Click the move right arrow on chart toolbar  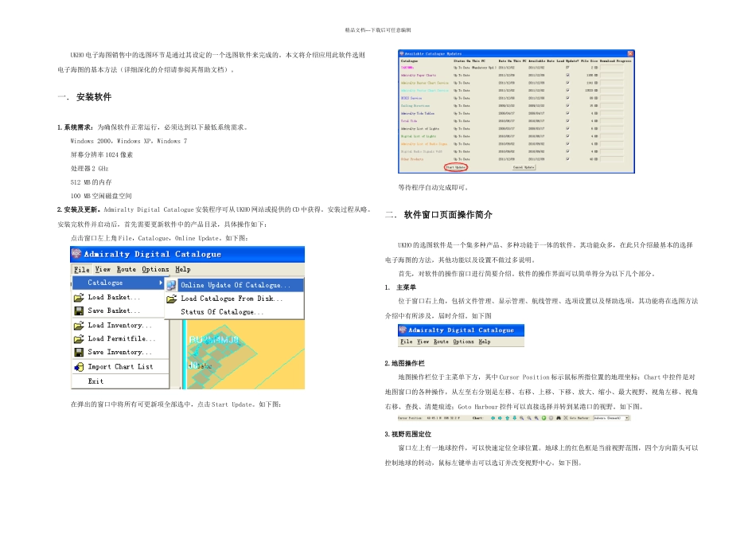pos(500,418)
